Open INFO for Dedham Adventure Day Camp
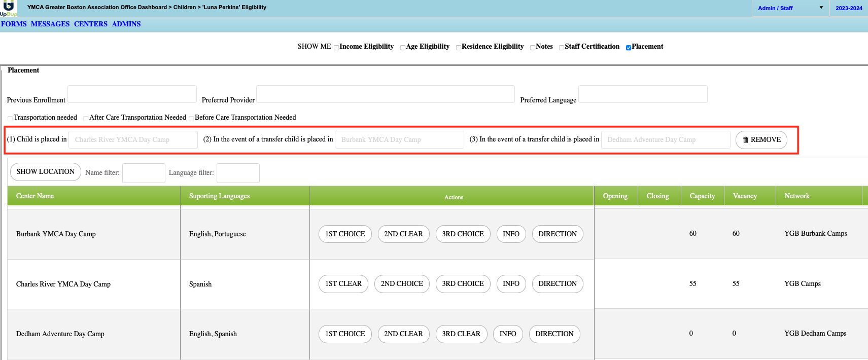868x360 pixels. click(x=508, y=334)
